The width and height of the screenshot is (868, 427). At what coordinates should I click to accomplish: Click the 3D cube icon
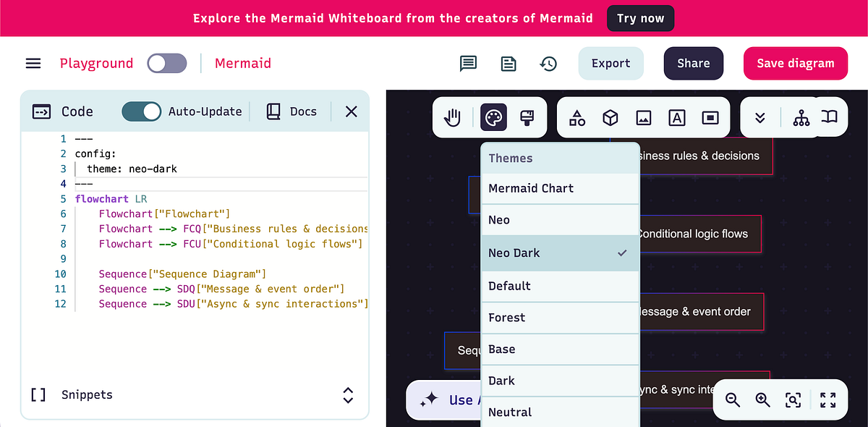tap(610, 118)
